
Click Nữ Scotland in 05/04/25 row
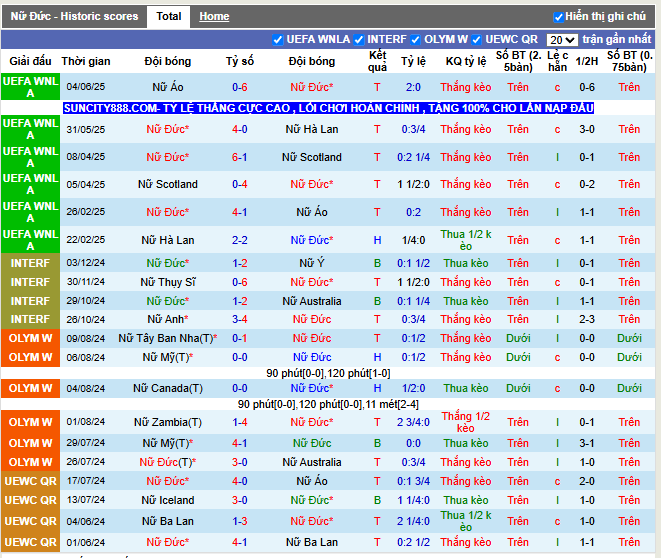(x=168, y=184)
